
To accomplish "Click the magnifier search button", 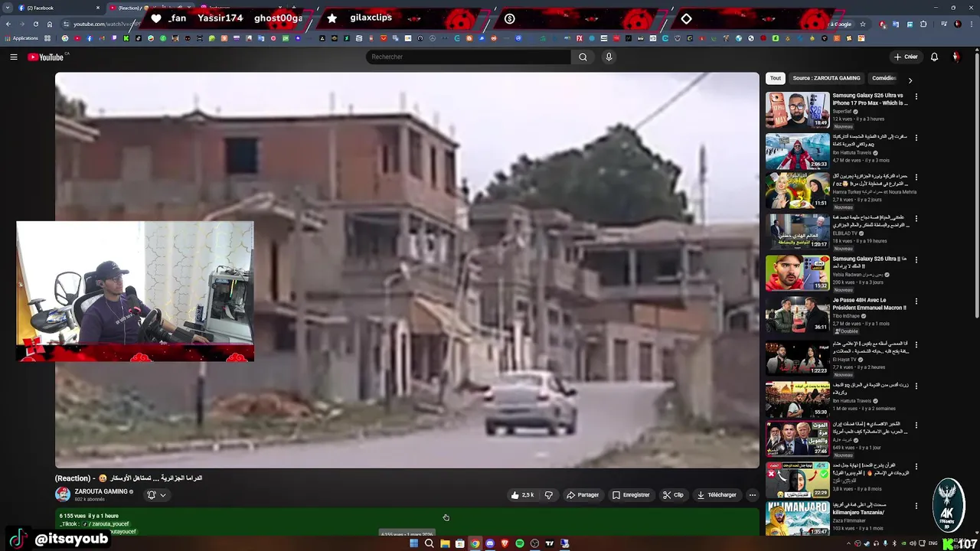I will coord(583,57).
